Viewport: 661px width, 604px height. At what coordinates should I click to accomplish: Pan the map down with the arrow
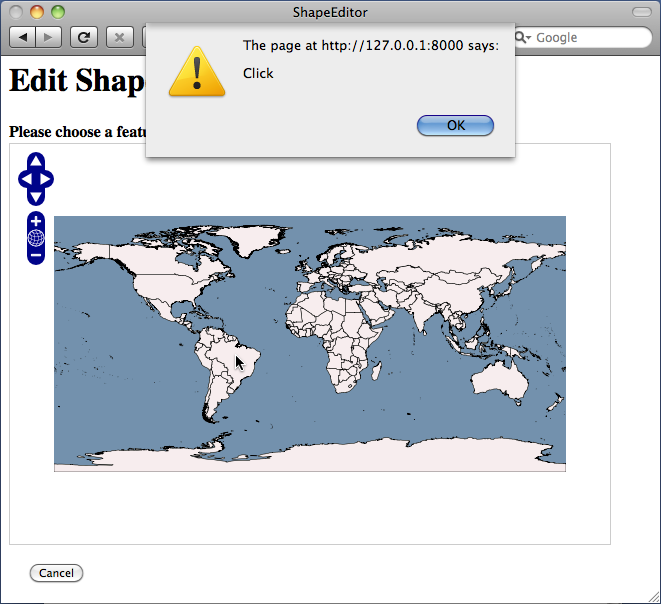point(36,197)
